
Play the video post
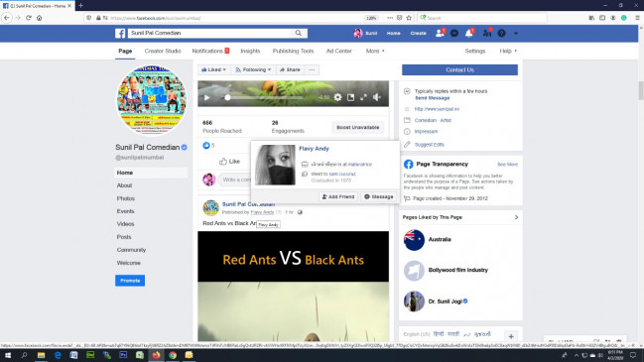coord(207,97)
